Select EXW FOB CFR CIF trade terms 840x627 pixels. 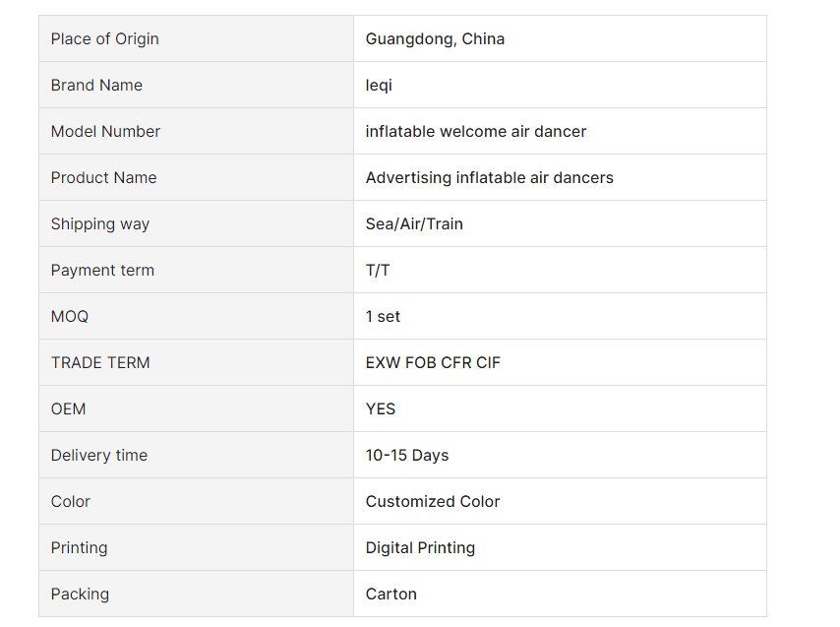coord(433,363)
